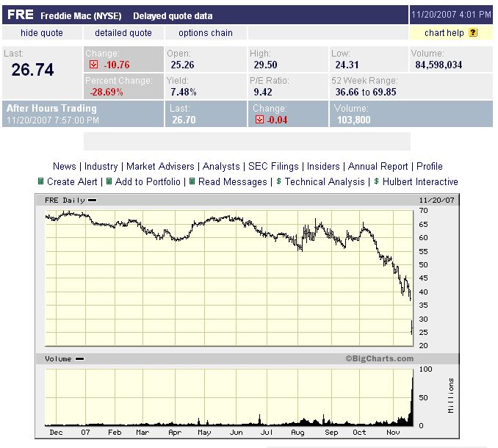Go to Market Advisers

click(160, 166)
